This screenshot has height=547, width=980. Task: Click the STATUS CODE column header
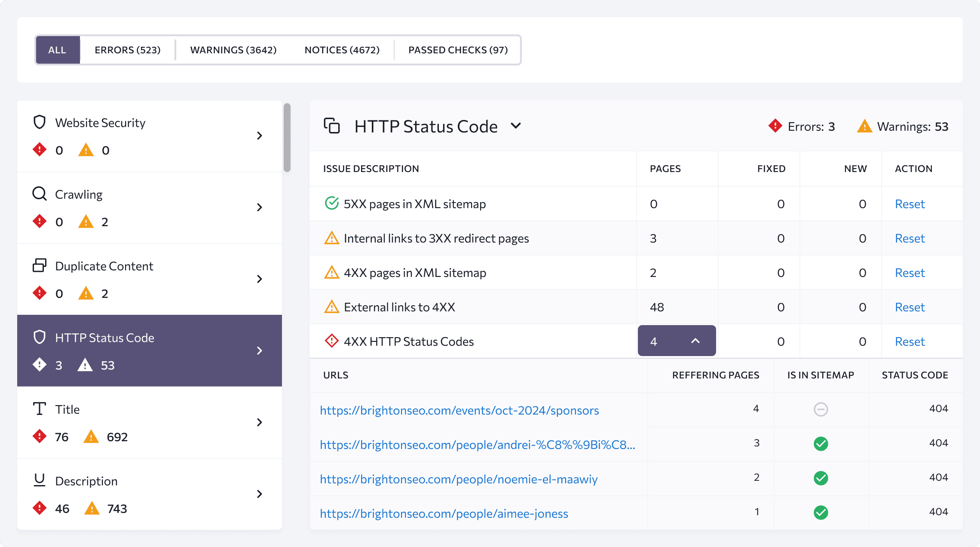(x=915, y=375)
